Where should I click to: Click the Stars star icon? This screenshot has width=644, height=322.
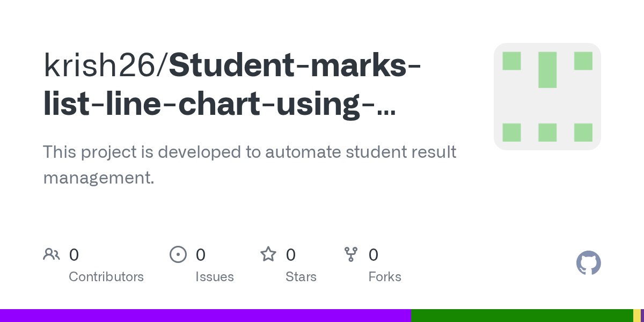(268, 254)
